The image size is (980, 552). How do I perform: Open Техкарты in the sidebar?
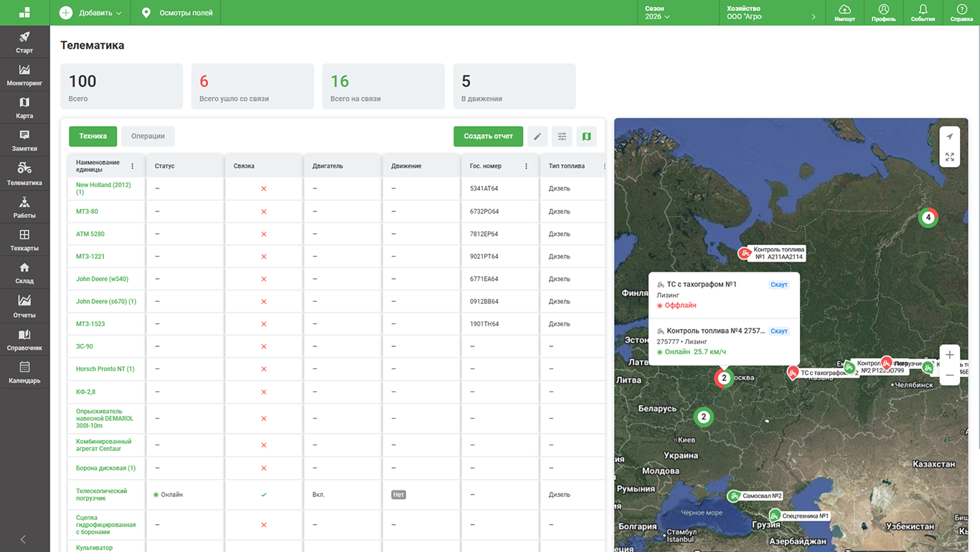pos(24,240)
